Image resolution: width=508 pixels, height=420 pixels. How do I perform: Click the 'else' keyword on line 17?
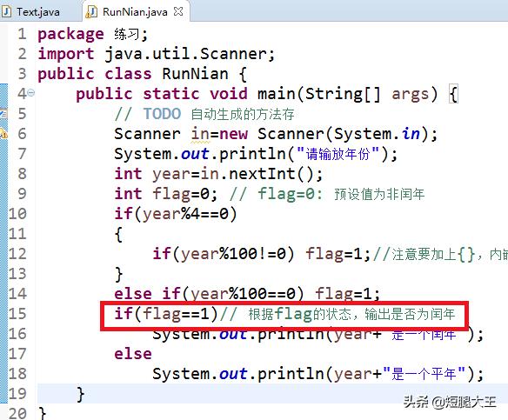(x=133, y=353)
